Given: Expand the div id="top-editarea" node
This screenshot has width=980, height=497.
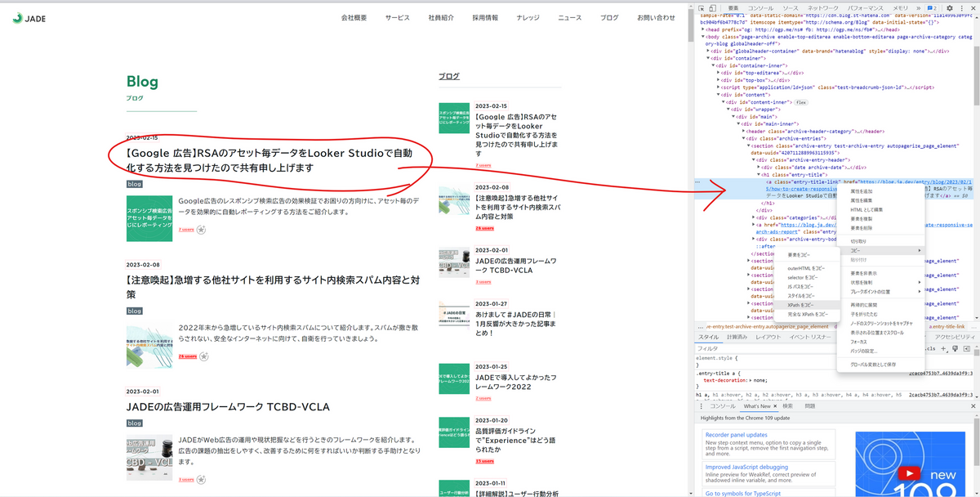Looking at the screenshot, I should [x=719, y=72].
